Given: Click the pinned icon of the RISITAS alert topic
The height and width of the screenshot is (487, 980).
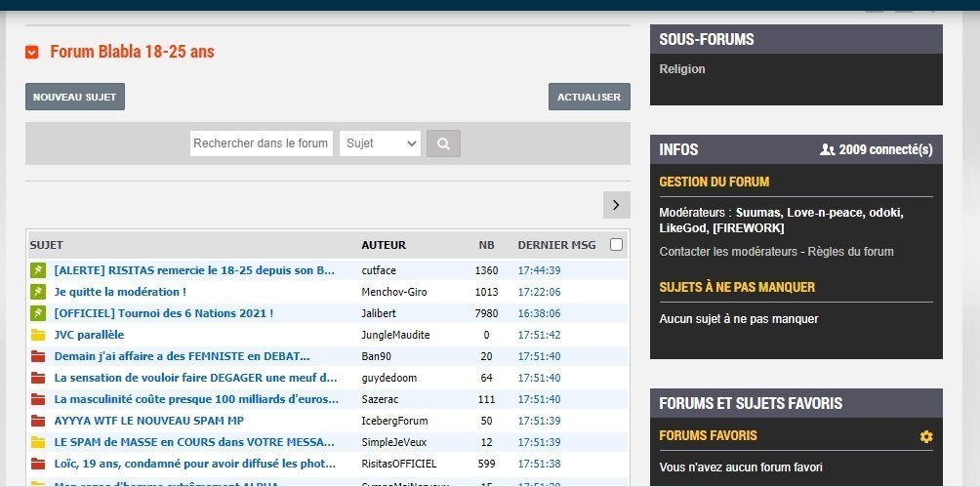Looking at the screenshot, I should pos(38,270).
